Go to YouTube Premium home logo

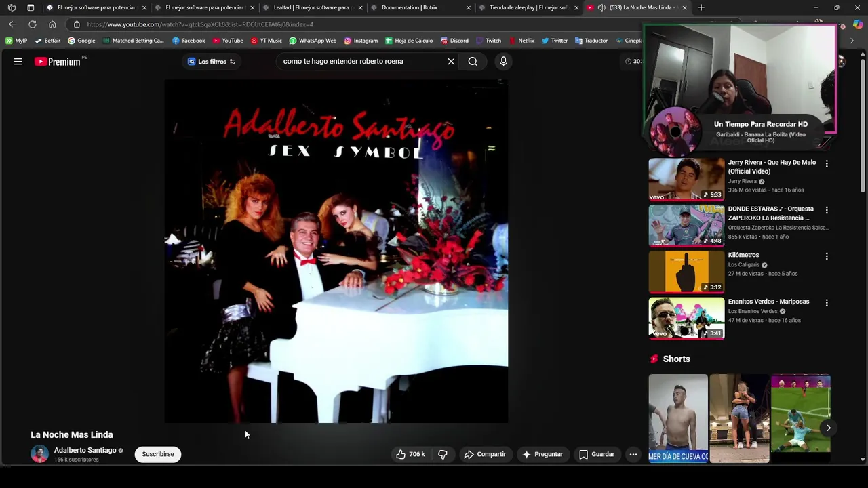[58, 62]
